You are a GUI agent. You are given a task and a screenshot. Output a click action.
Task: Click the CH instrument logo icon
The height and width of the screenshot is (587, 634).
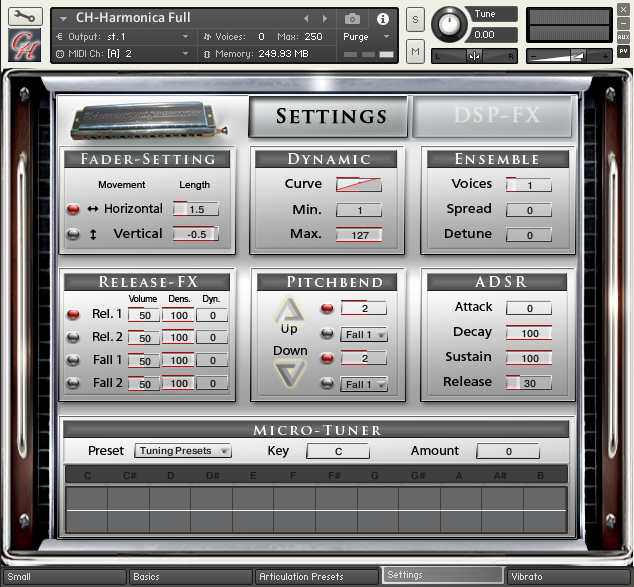point(25,45)
